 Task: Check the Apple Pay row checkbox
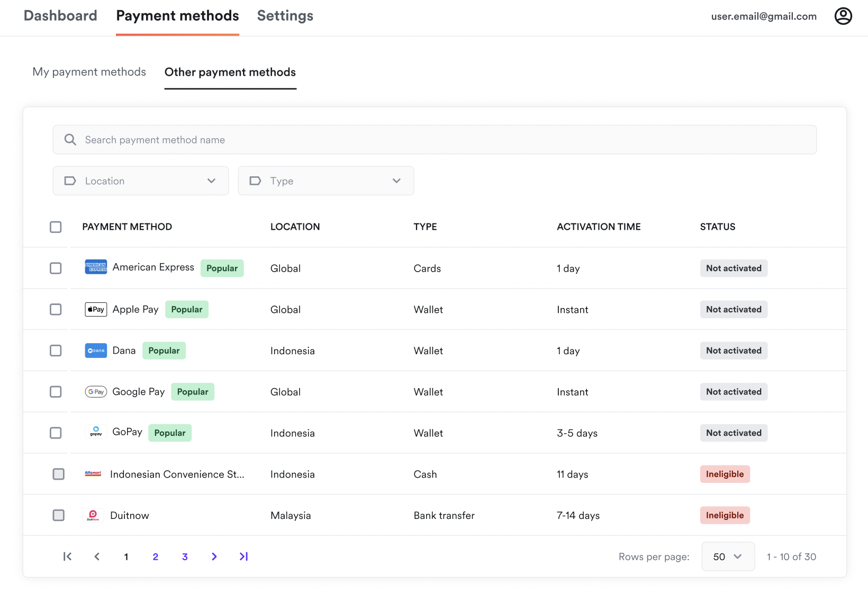coord(56,309)
